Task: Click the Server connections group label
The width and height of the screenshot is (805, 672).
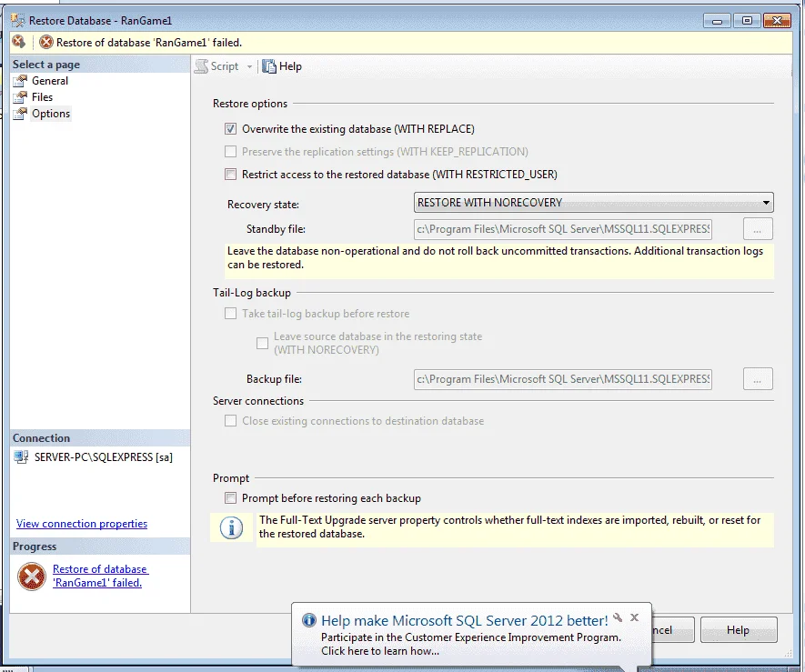Action: coord(258,401)
